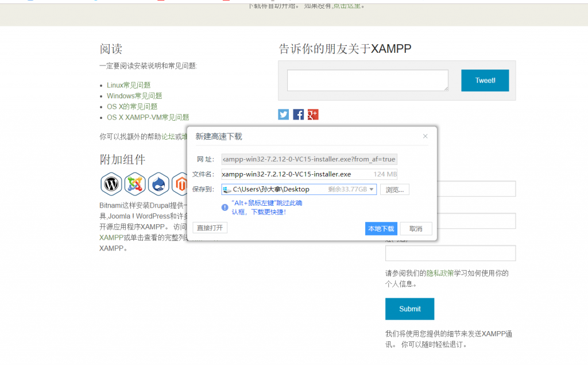This screenshot has width=588, height=365.
Task: Click the 网址 URL field
Action: click(309, 159)
